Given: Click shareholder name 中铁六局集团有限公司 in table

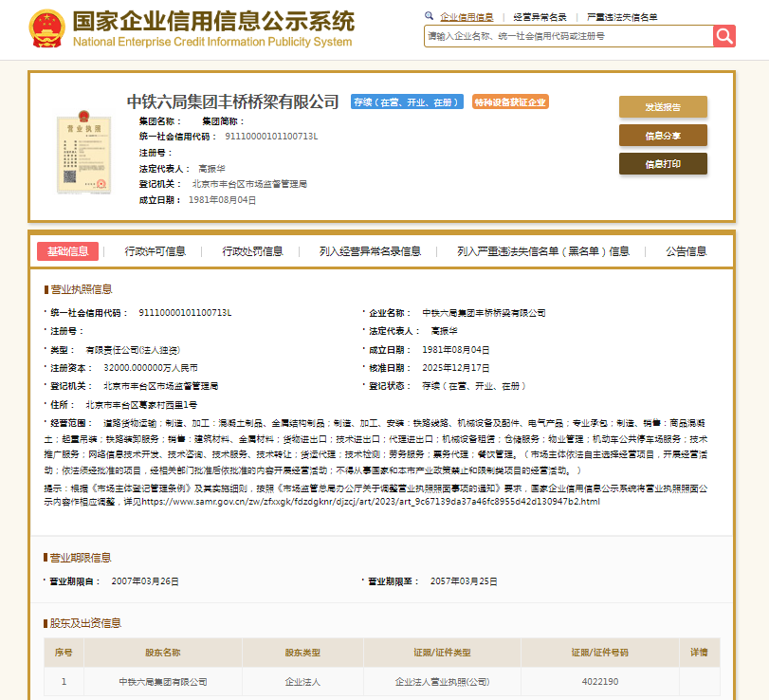Looking at the screenshot, I should tap(162, 681).
